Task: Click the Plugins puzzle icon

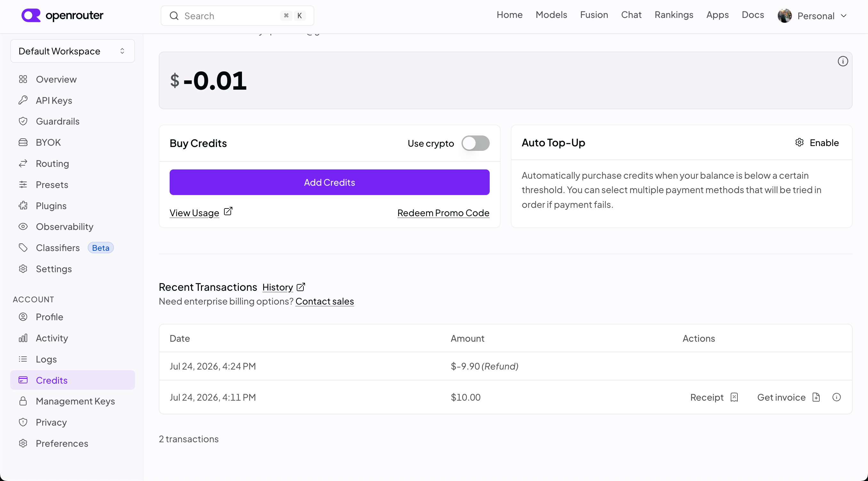Action: coord(23,206)
